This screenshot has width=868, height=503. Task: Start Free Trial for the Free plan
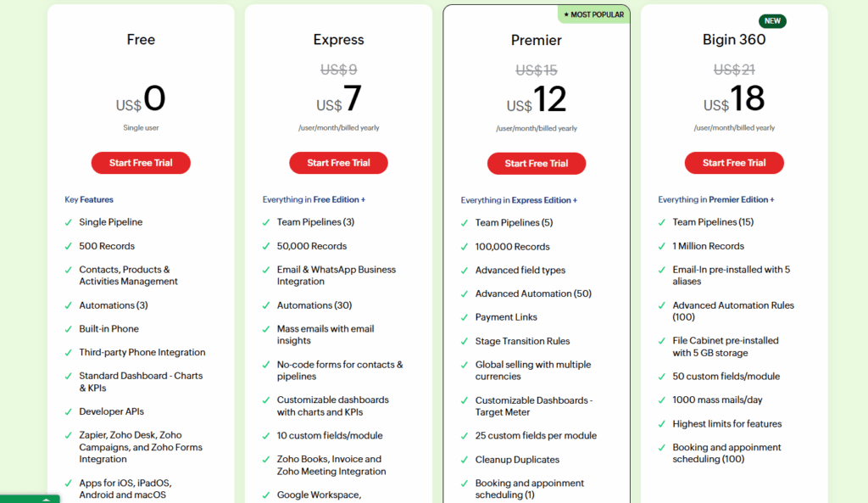(x=141, y=163)
